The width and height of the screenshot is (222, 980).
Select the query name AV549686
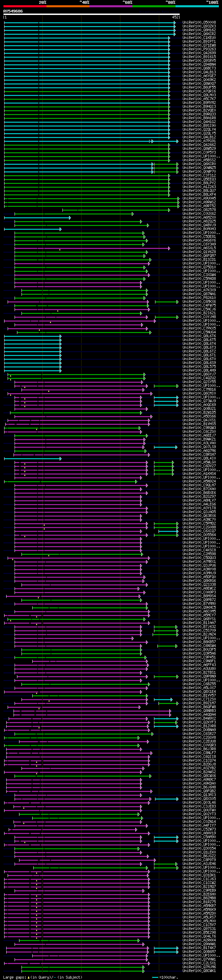(x=13, y=11)
